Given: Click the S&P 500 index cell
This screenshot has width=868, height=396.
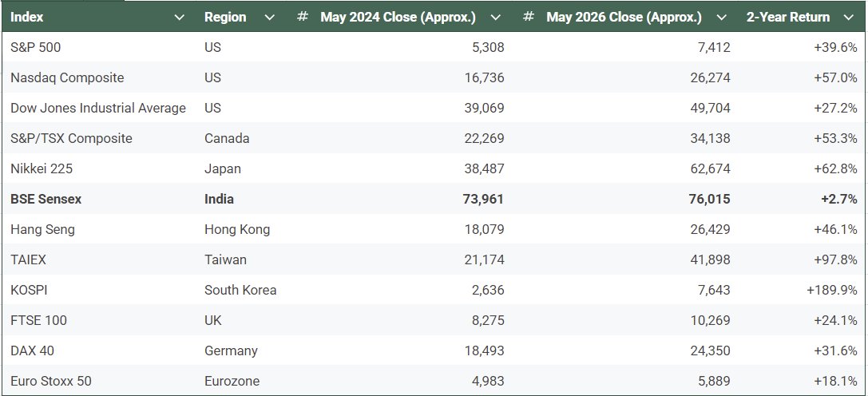Looking at the screenshot, I should point(35,48).
